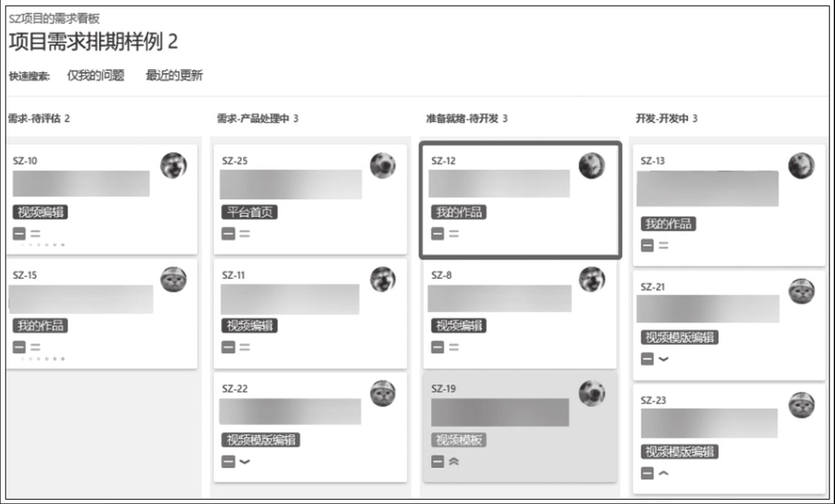This screenshot has width=835, height=504.
Task: Click the highest priority icon on SZ-19
Action: tap(454, 462)
